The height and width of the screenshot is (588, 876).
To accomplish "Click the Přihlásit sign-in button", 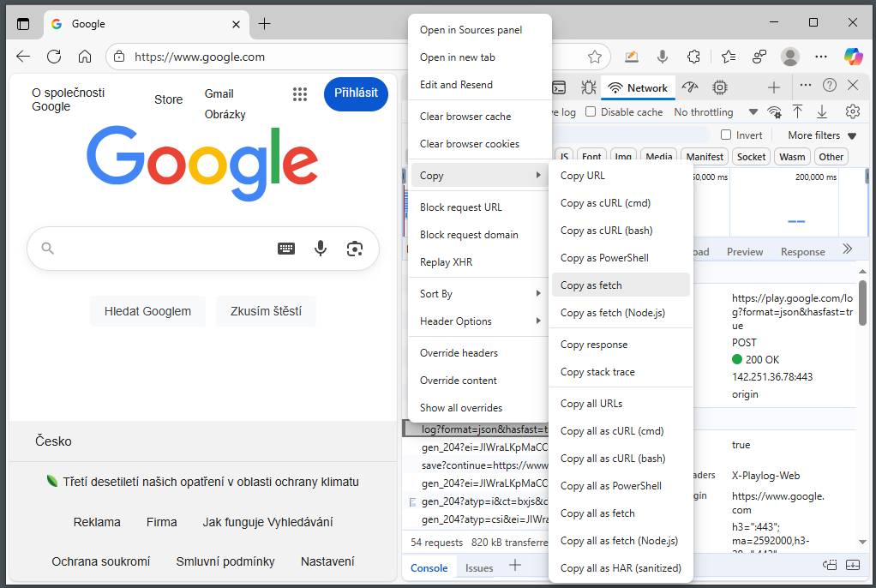I will click(x=356, y=93).
